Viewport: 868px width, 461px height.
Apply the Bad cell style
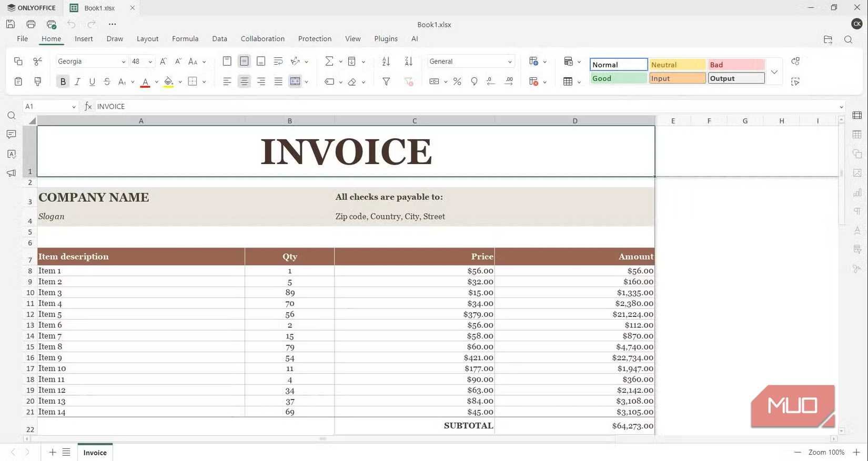736,65
